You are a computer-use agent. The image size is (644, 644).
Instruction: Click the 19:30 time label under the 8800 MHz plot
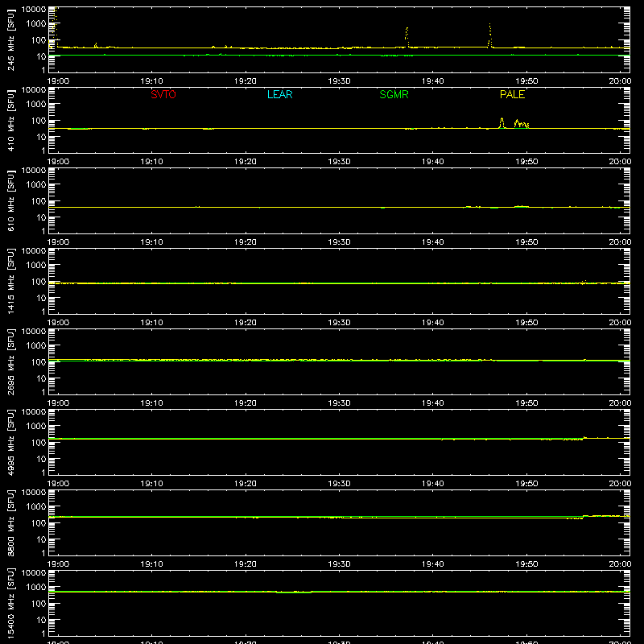tap(339, 564)
